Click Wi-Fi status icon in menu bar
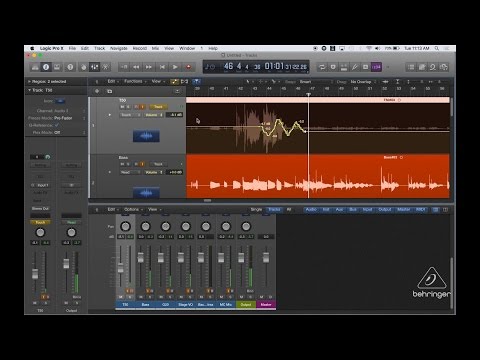Image resolution: width=480 pixels, height=360 pixels. [369, 48]
